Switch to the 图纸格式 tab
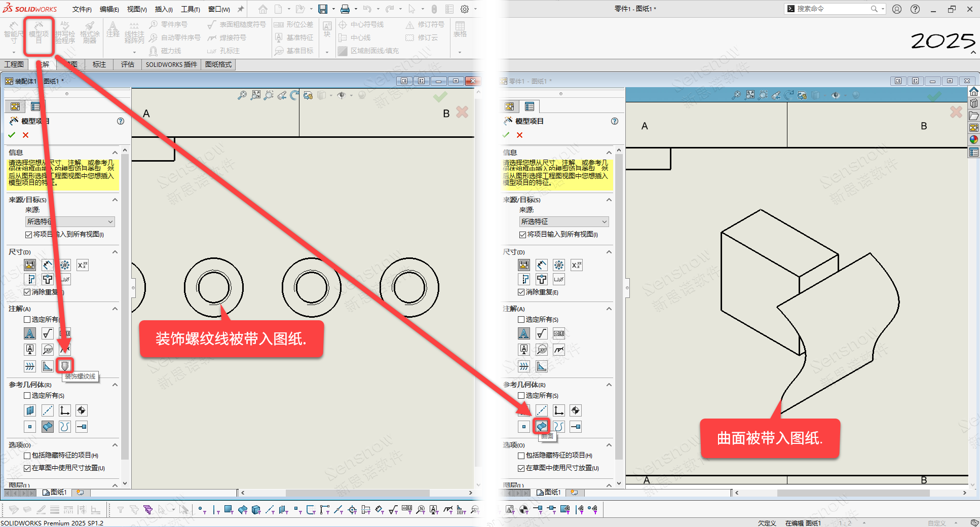This screenshot has height=527, width=980. tap(218, 64)
